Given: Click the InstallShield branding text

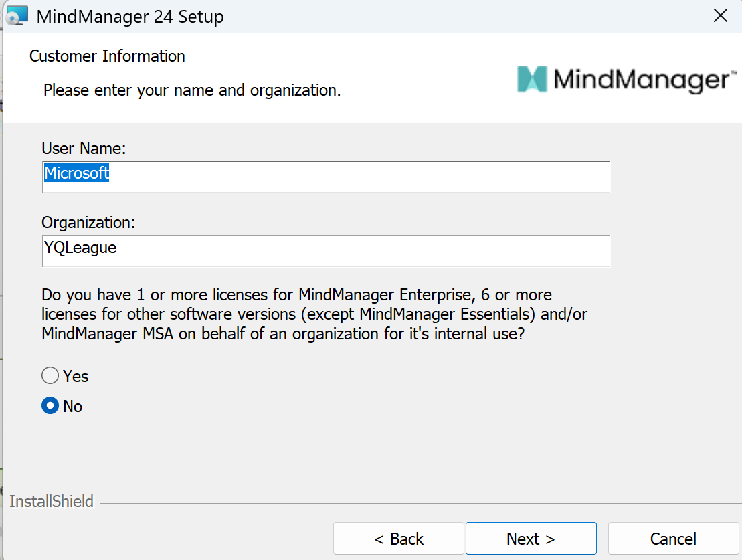Looking at the screenshot, I should pos(52,501).
